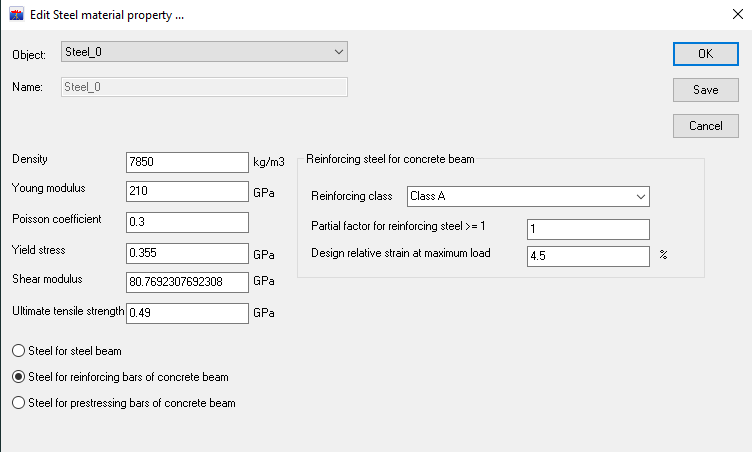Click the Partial factor for reinforcing steel field

(588, 229)
